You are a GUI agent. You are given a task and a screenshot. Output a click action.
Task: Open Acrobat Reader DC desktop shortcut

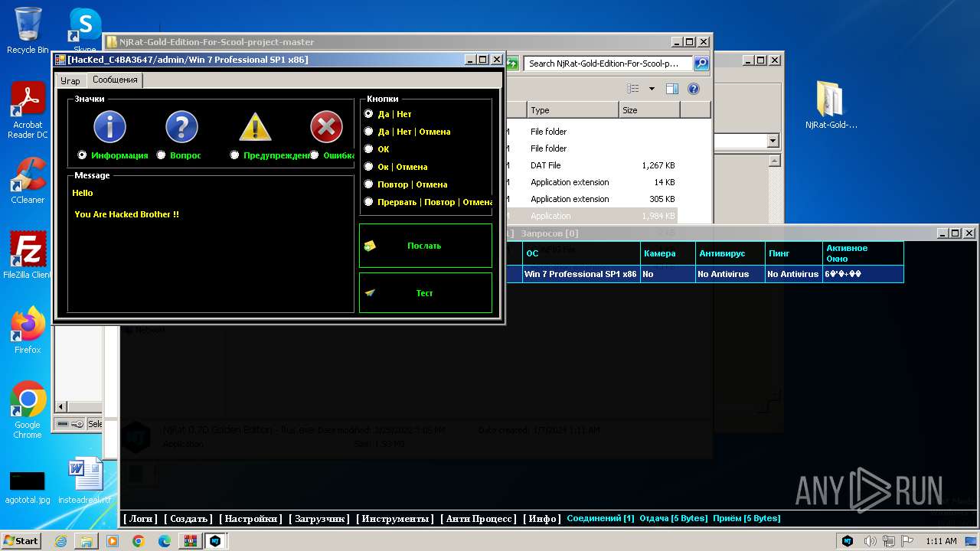click(28, 110)
